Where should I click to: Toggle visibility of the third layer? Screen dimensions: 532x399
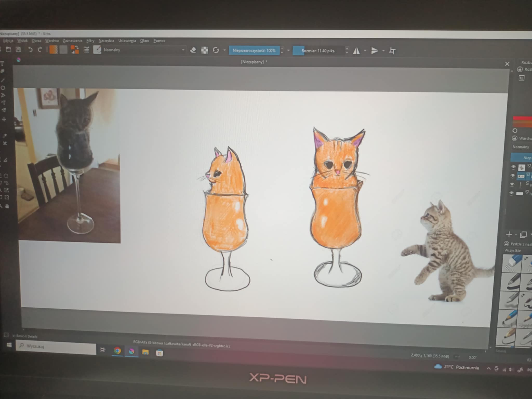pyautogui.click(x=512, y=185)
